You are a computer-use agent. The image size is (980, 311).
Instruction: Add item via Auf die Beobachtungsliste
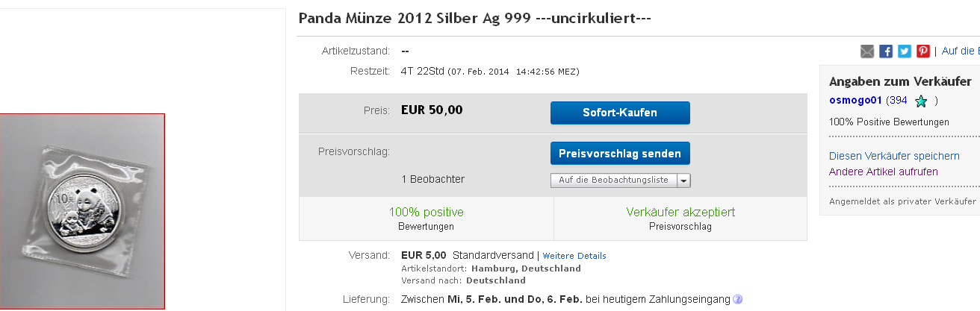(613, 180)
